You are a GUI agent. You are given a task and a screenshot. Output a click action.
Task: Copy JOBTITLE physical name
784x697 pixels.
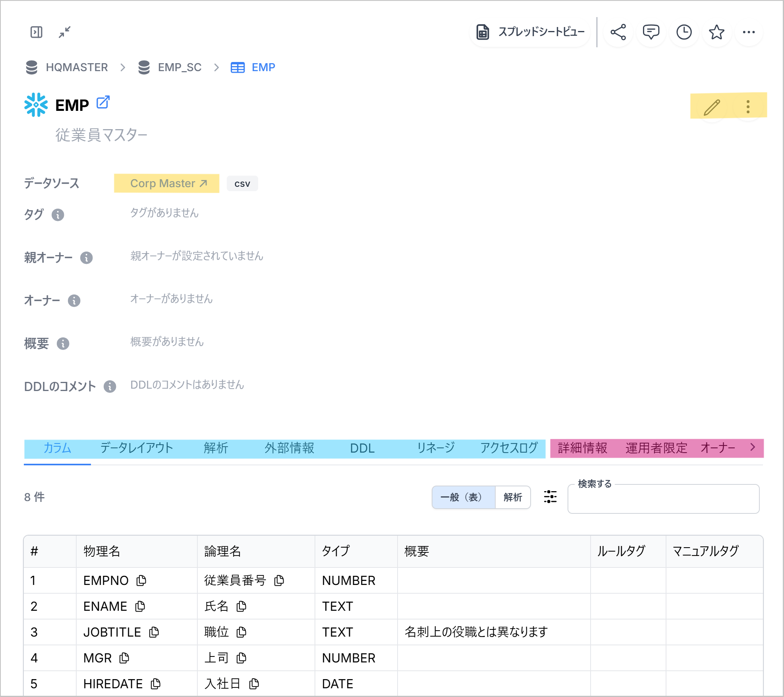tap(154, 633)
